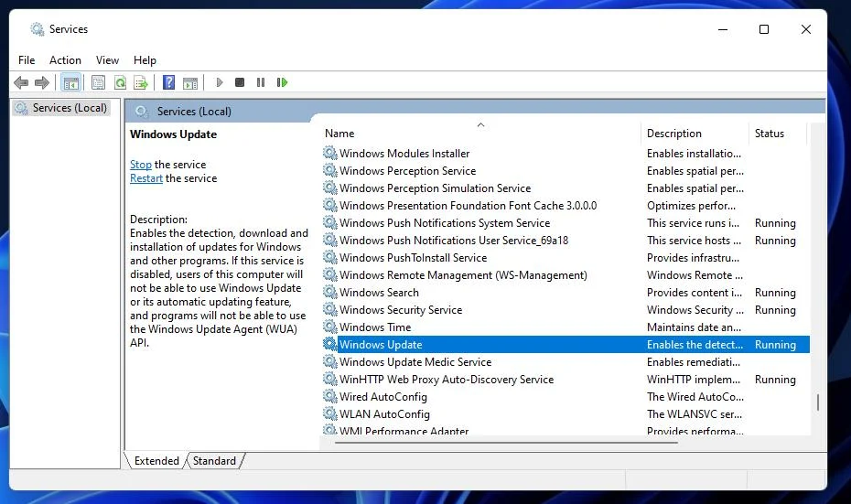Image resolution: width=851 pixels, height=504 pixels.
Task: Click "Optimizes perfor..." description cell
Action: pos(691,206)
